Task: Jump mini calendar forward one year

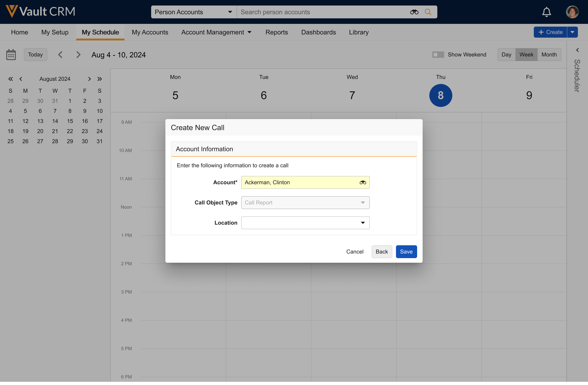Action: click(99, 79)
